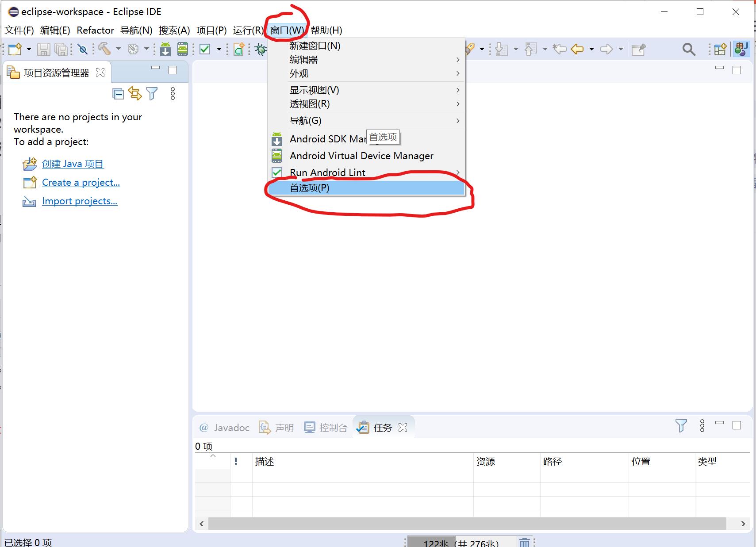This screenshot has height=547, width=756.
Task: Switch to the 声明 tab
Action: pyautogui.click(x=276, y=428)
